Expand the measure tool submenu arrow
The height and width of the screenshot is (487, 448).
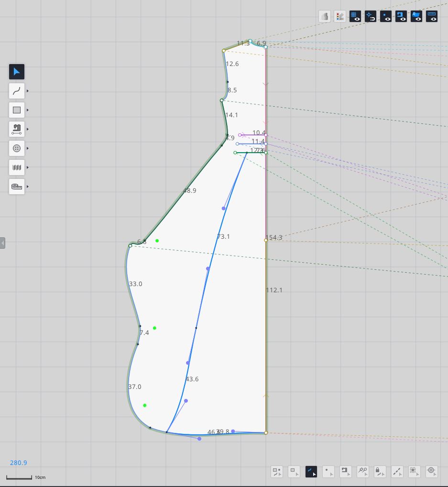pos(28,187)
